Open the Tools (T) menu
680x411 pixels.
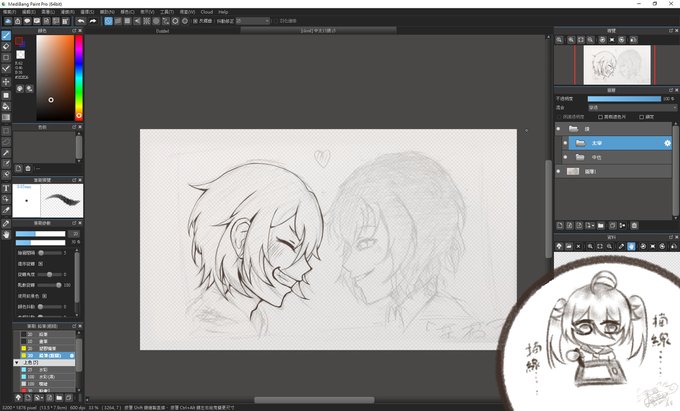tap(167, 12)
